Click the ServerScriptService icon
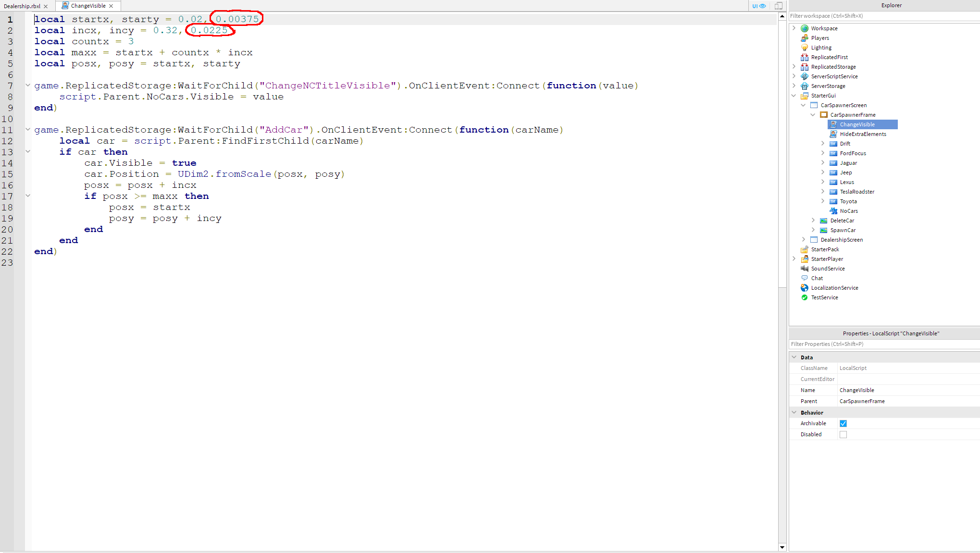Screen dimensions: 980x553 [805, 76]
